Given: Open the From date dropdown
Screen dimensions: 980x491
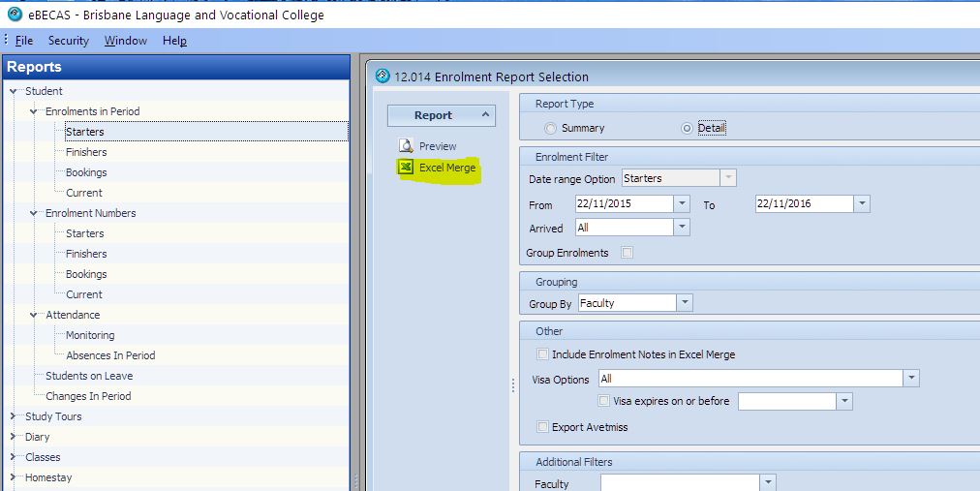Looking at the screenshot, I should pos(682,204).
